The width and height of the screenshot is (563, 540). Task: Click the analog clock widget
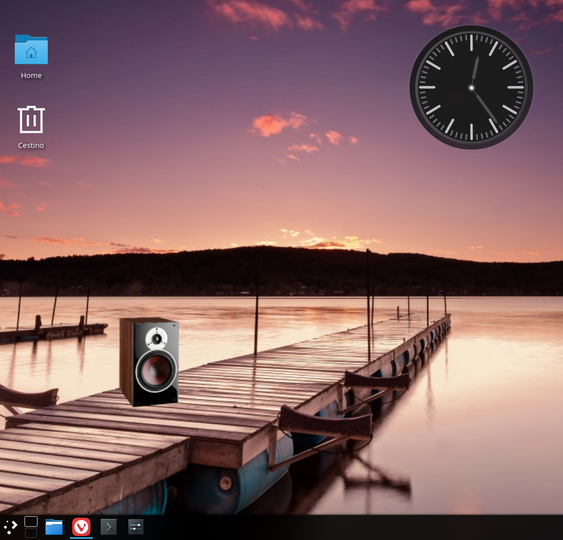click(471, 87)
